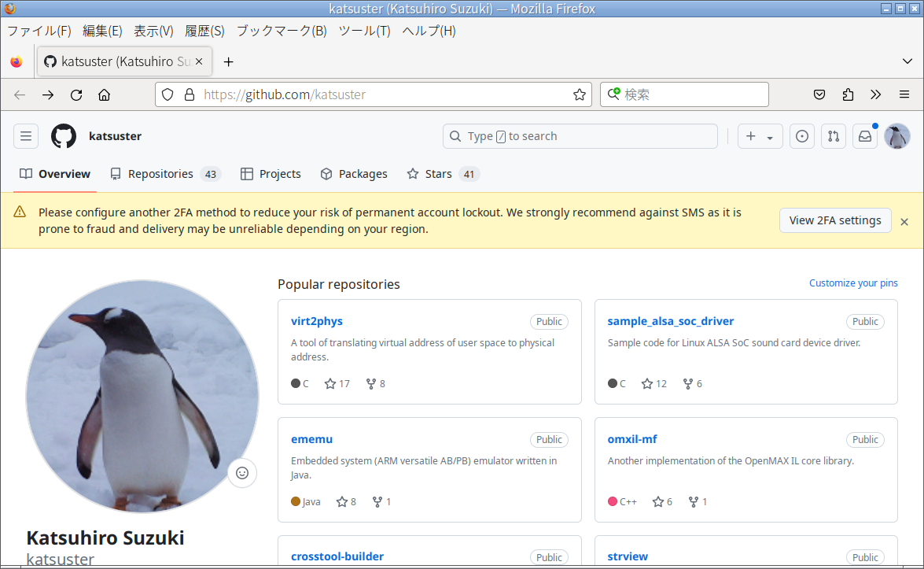Open GitHub notifications inbox
This screenshot has height=569, width=924.
coord(864,136)
